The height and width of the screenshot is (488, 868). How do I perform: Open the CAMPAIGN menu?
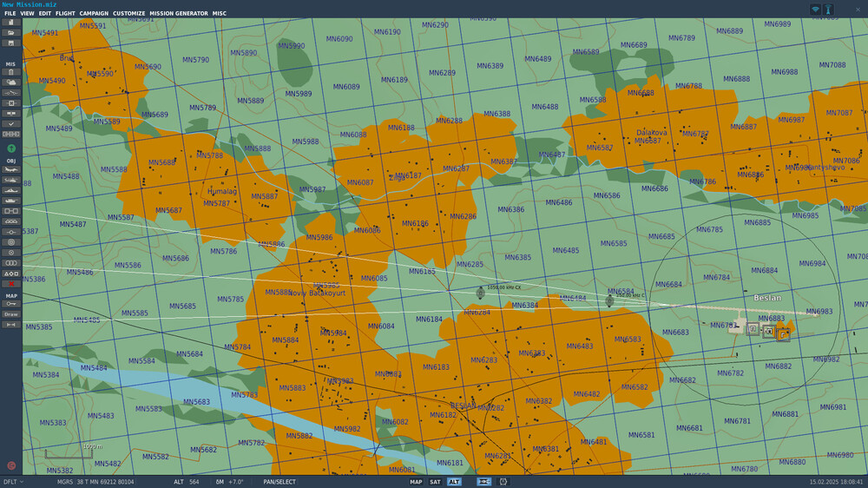point(94,13)
